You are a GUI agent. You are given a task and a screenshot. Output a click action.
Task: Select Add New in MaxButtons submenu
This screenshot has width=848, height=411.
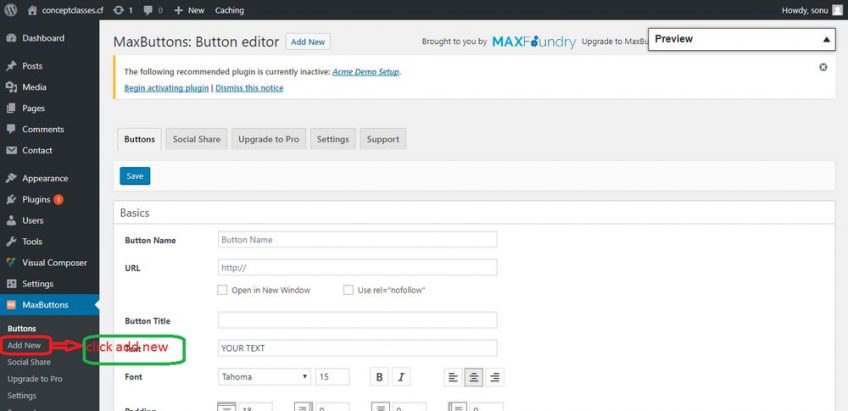pos(24,345)
